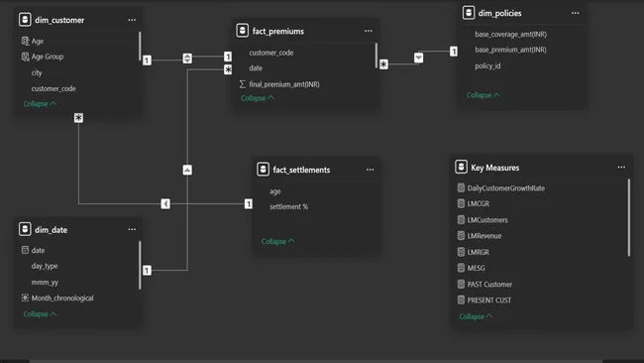Click the fact_premiums table database icon
This screenshot has width=644, height=363.
point(243,31)
